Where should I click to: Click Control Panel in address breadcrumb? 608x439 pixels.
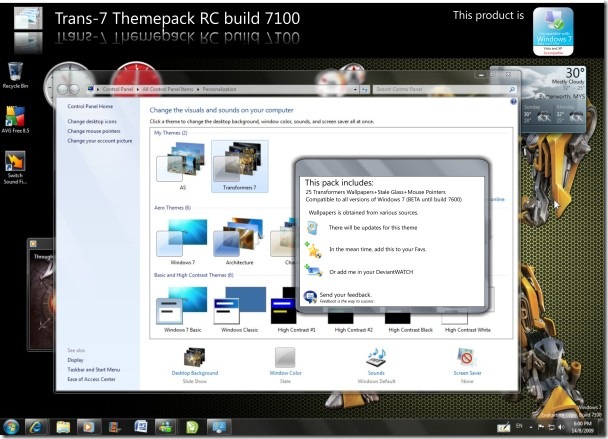[x=118, y=89]
